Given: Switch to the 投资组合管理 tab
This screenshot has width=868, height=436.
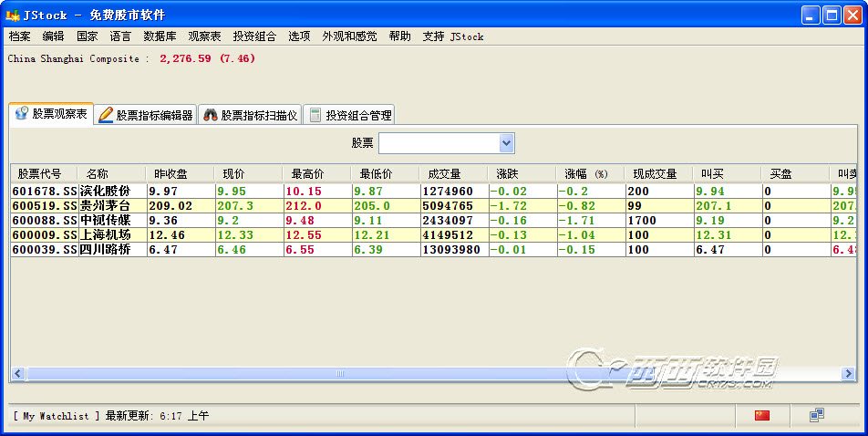Looking at the screenshot, I should tap(349, 115).
